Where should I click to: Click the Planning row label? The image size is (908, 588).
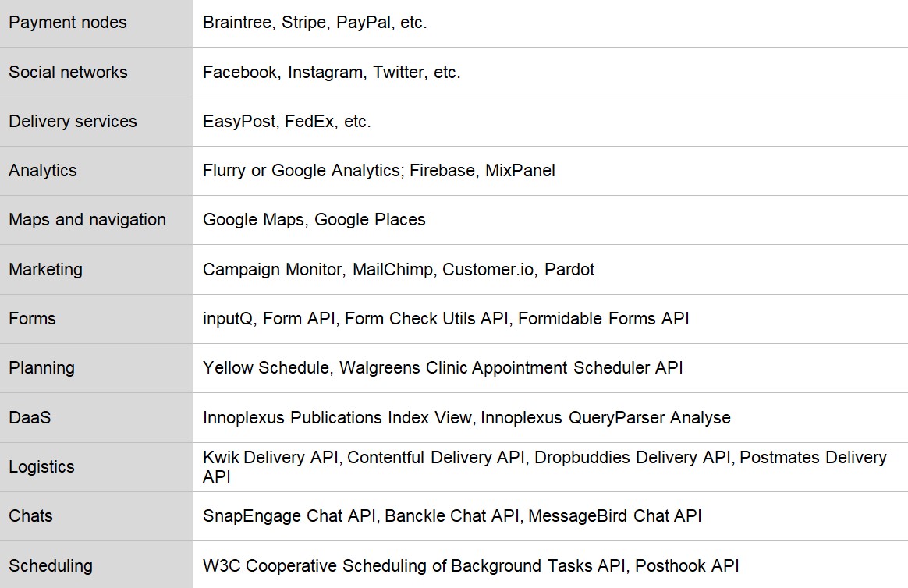(41, 367)
